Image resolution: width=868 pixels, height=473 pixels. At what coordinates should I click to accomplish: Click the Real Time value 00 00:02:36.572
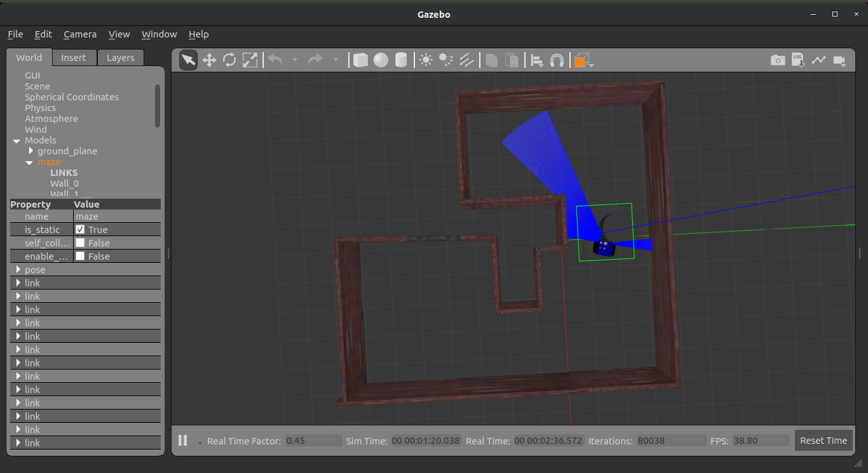(x=548, y=441)
